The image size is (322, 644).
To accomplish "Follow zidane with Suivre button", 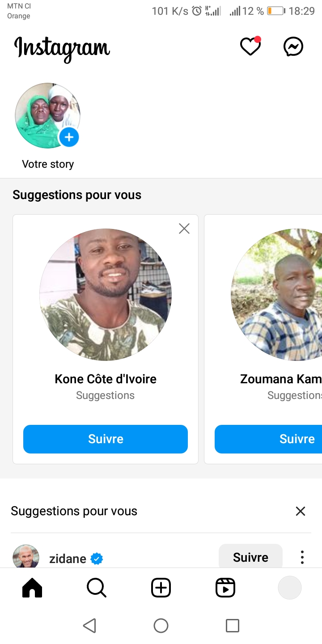I will coord(250,557).
